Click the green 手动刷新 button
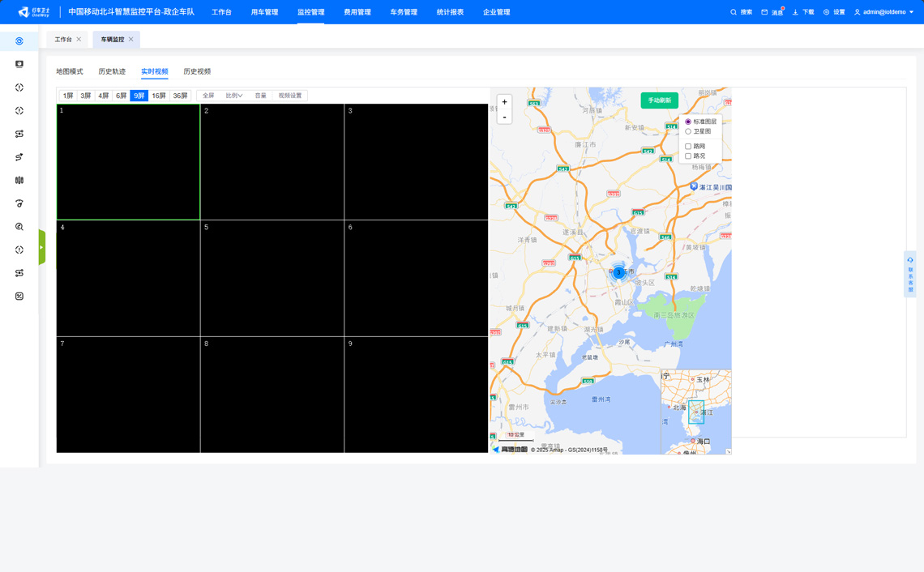Viewport: 924px width, 572px height. (x=659, y=100)
